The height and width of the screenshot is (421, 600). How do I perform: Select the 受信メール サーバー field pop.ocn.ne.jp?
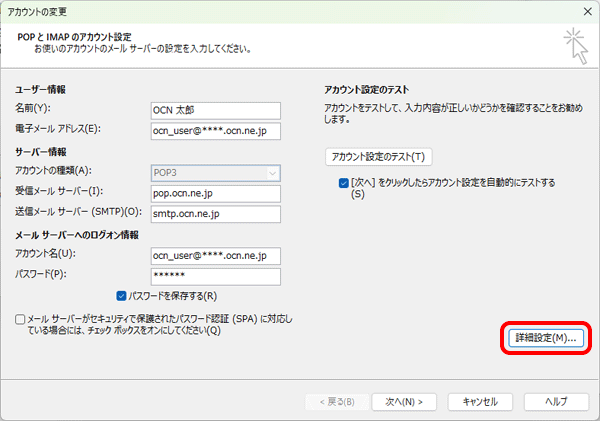215,192
